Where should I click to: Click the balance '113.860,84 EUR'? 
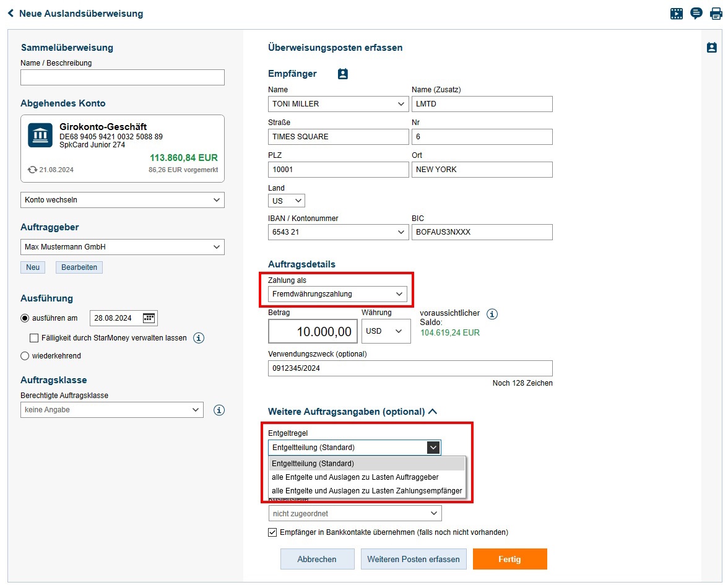click(184, 158)
